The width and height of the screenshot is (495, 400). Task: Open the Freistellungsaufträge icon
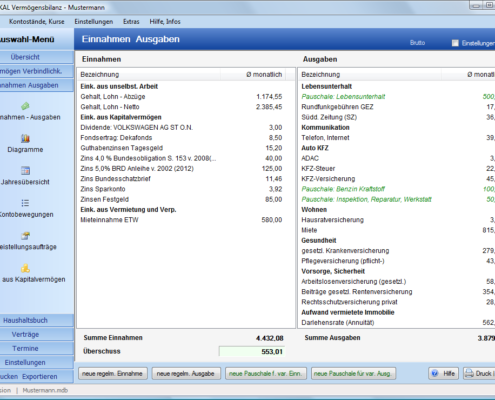pyautogui.click(x=25, y=236)
